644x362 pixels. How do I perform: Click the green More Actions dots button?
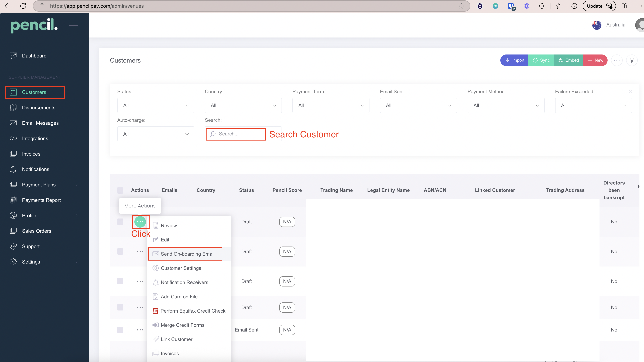[x=140, y=222]
